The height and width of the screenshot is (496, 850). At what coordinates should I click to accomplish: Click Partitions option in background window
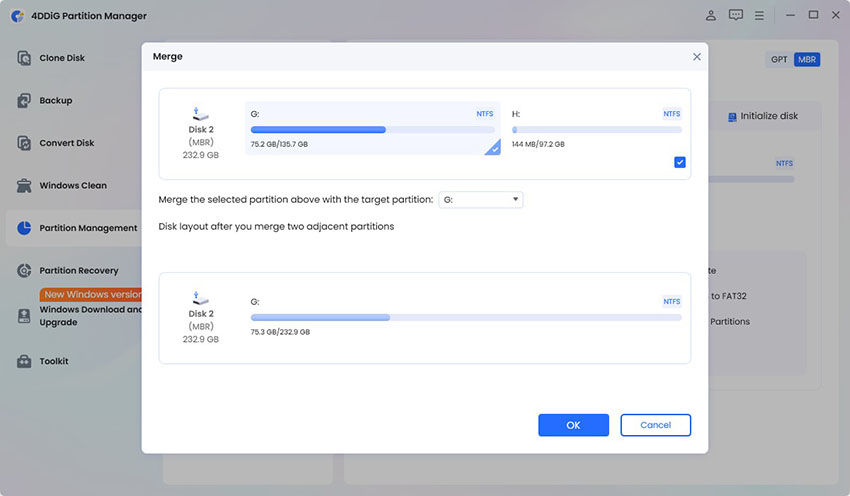point(730,321)
